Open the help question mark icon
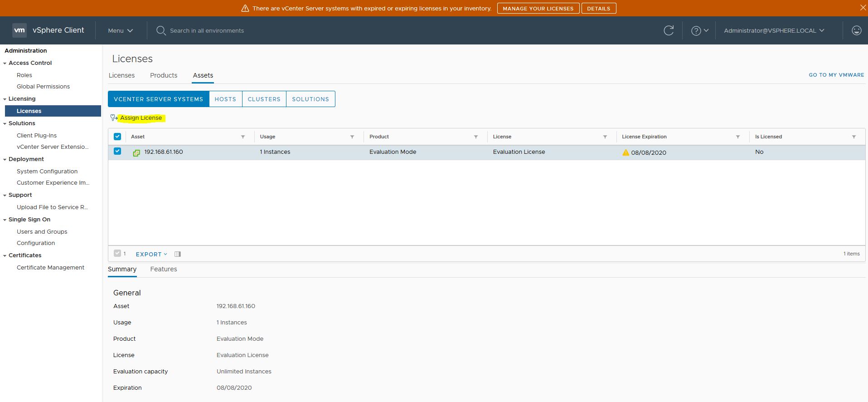 point(696,30)
